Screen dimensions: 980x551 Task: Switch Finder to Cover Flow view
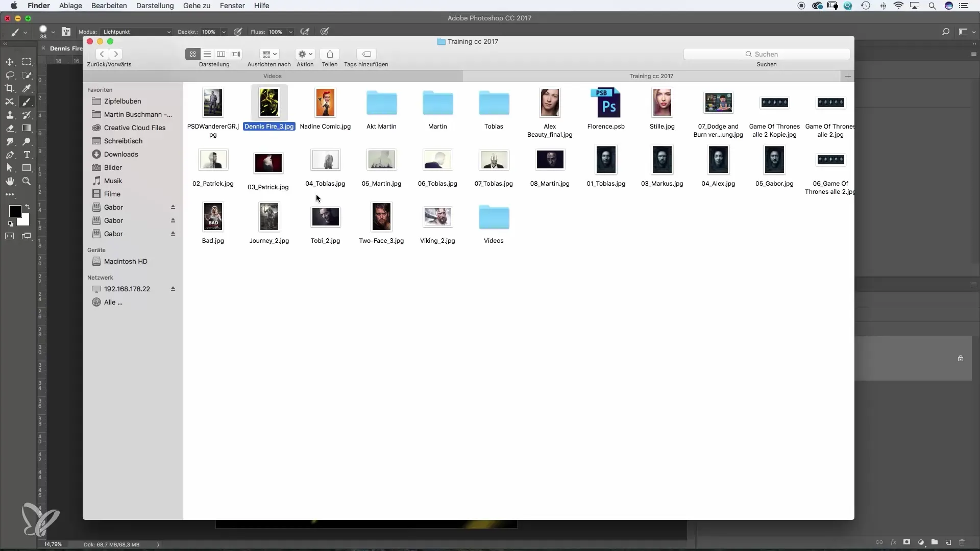(x=235, y=54)
